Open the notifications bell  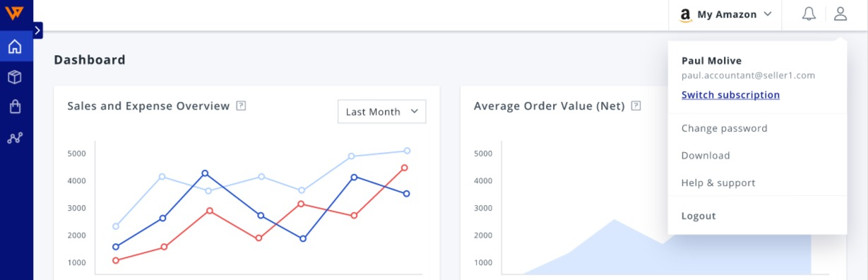pyautogui.click(x=809, y=14)
